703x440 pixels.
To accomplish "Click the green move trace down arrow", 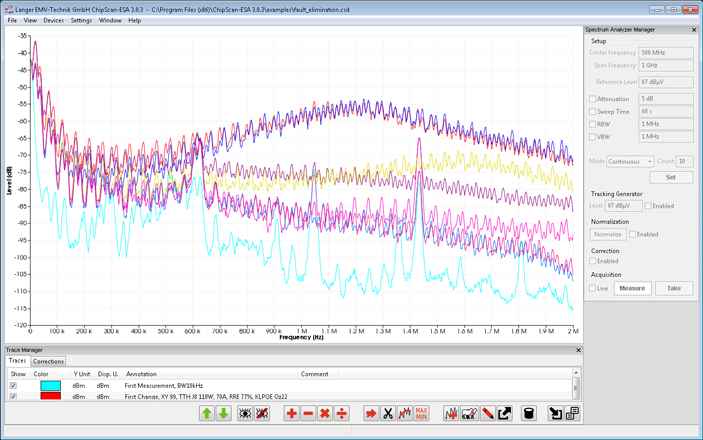I will [x=224, y=413].
